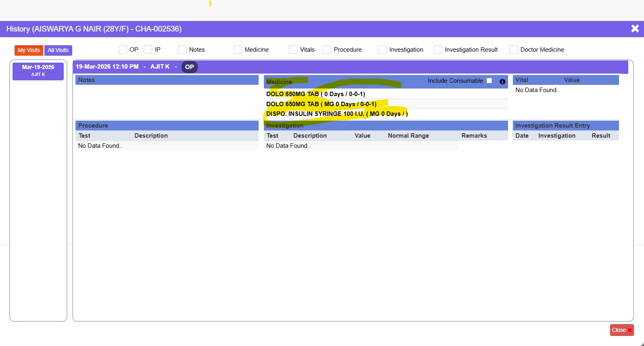Screen dimensions: 644x346
Task: Check the Doctor Medicine checkbox
Action: [x=514, y=50]
